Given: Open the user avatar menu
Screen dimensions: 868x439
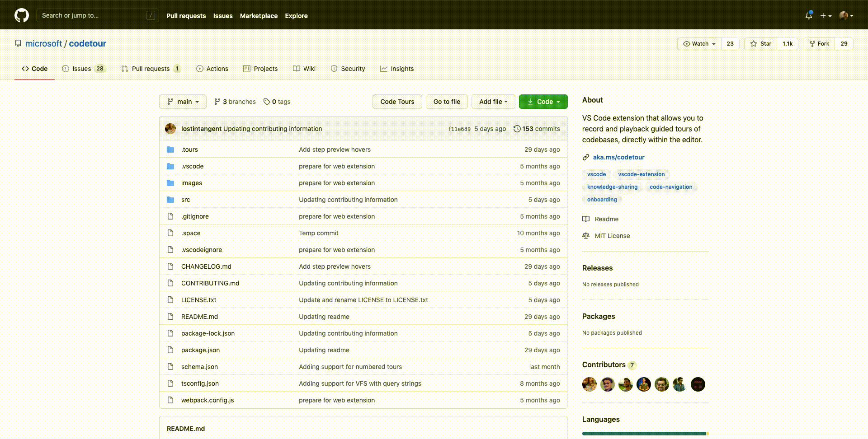Looking at the screenshot, I should click(846, 16).
